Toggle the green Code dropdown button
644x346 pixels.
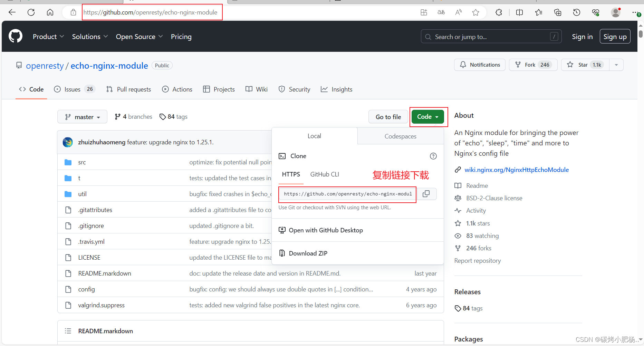[428, 117]
